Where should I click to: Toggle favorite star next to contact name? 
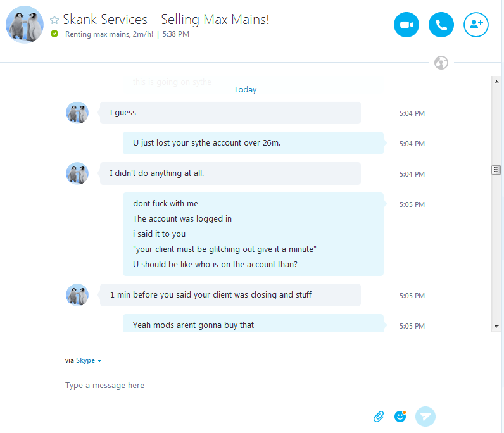pos(54,20)
